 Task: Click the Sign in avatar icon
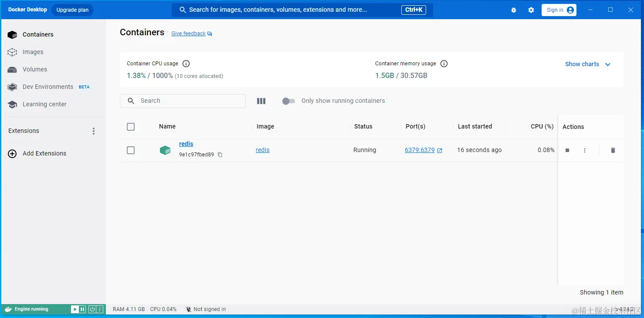(x=570, y=10)
